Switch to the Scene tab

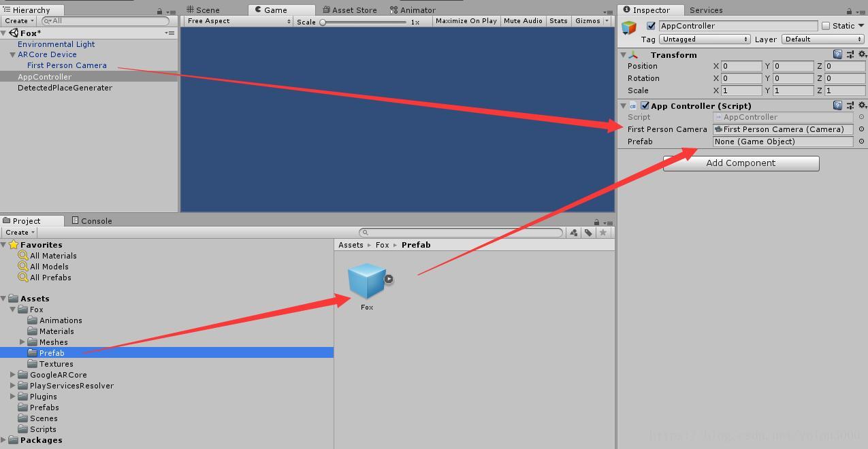[x=204, y=10]
